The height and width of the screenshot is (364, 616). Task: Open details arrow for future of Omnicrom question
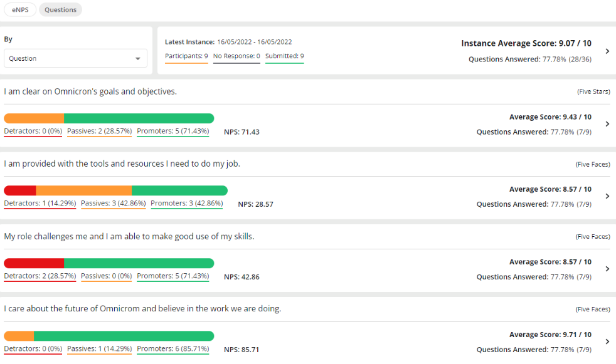(607, 341)
